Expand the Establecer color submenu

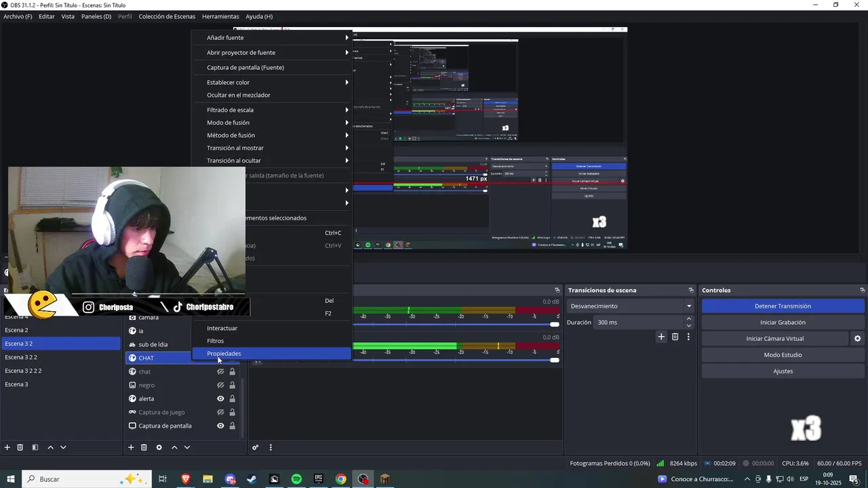(271, 82)
